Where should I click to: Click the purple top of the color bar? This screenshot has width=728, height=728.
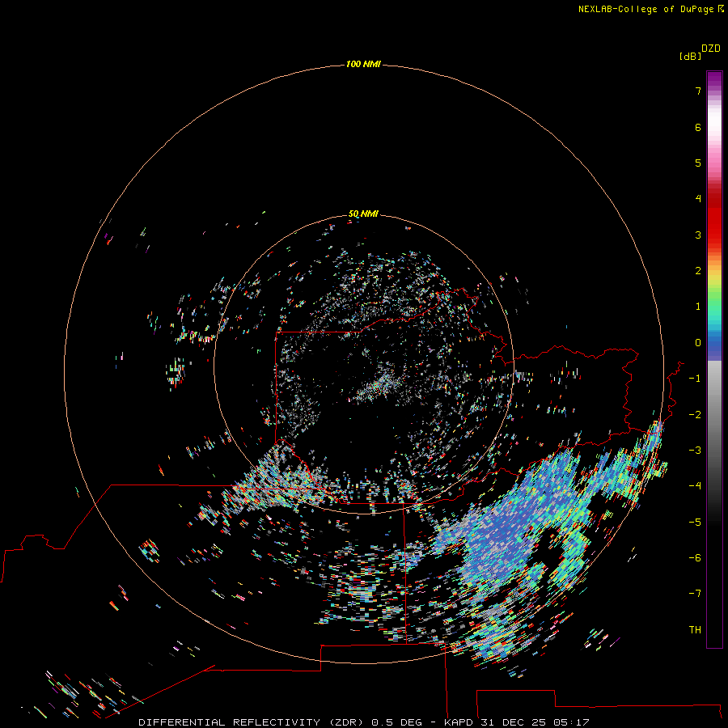714,80
